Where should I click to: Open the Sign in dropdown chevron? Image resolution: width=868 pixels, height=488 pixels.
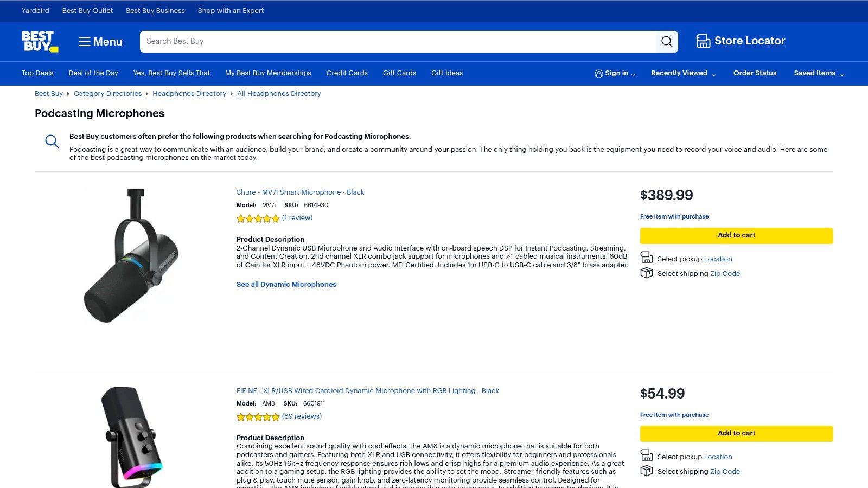(633, 74)
